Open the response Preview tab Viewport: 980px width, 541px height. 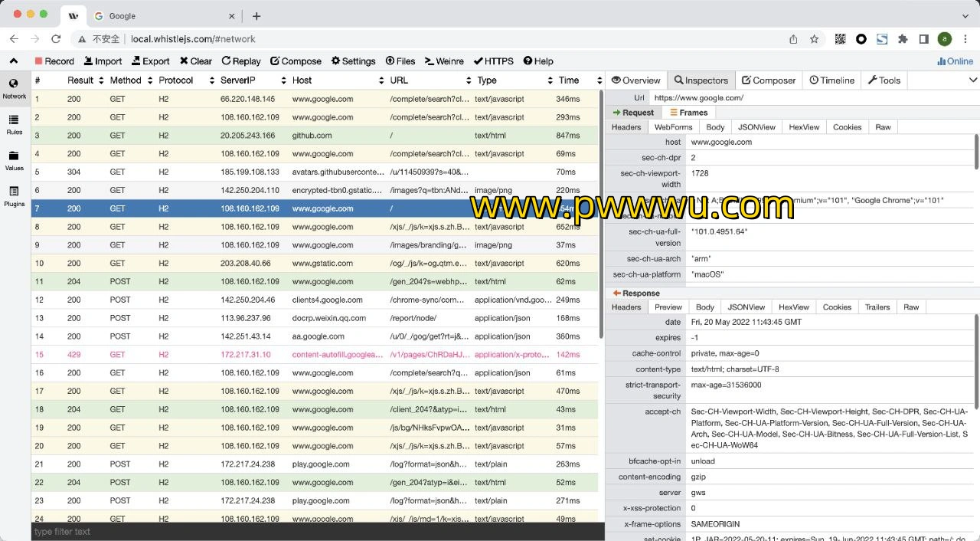pyautogui.click(x=668, y=307)
